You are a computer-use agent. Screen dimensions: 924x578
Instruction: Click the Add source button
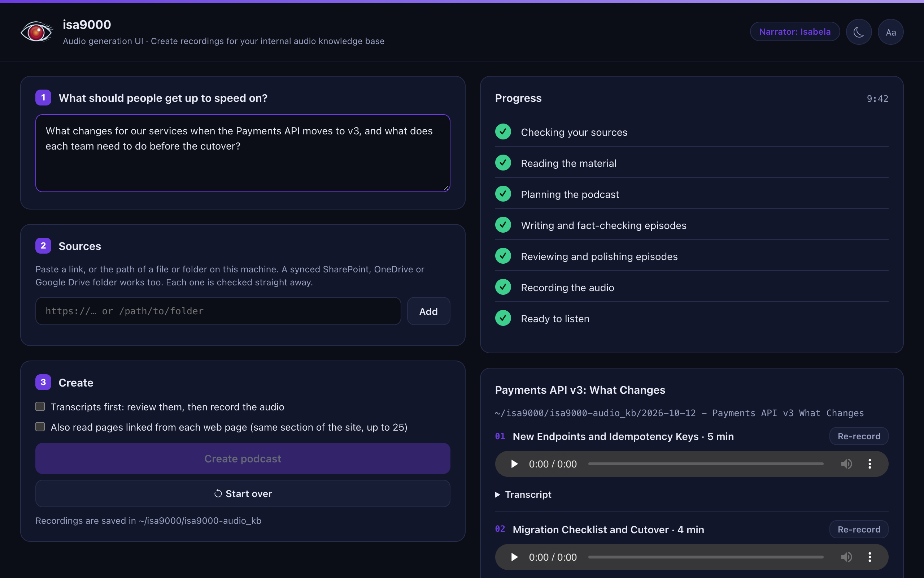tap(428, 311)
